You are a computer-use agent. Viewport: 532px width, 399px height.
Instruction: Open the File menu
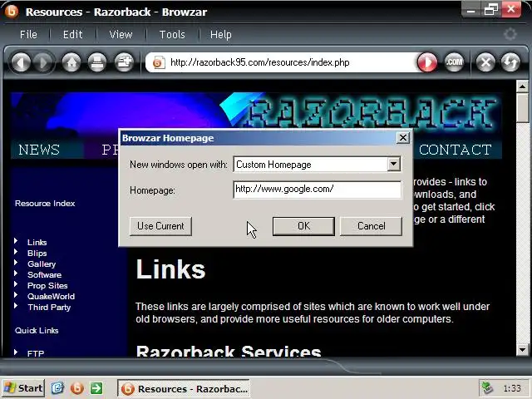click(28, 34)
